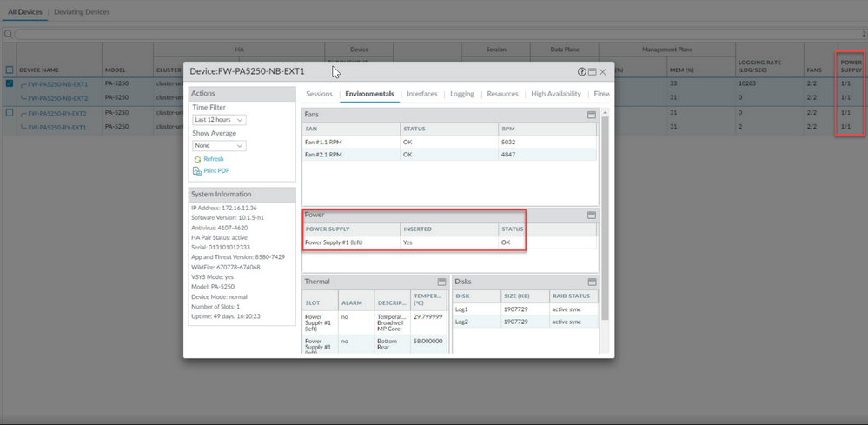Click the RAID STATUS column header

click(573, 296)
